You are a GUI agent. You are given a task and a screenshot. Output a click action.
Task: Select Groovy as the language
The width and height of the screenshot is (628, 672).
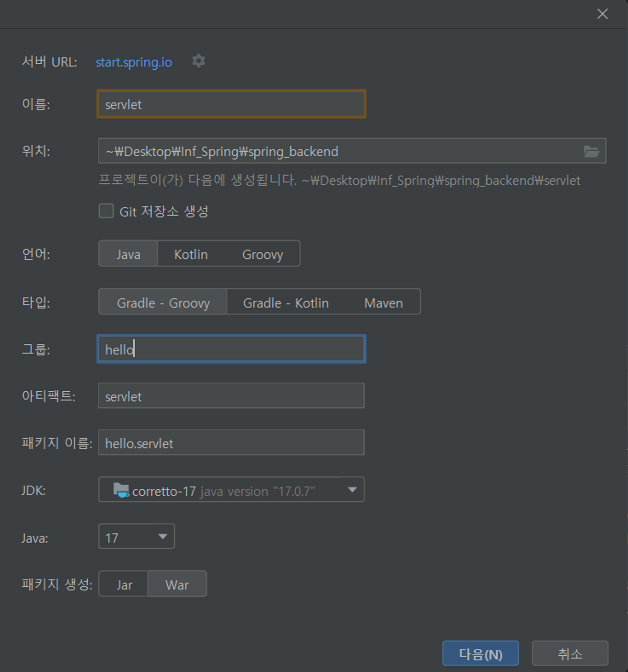point(263,254)
